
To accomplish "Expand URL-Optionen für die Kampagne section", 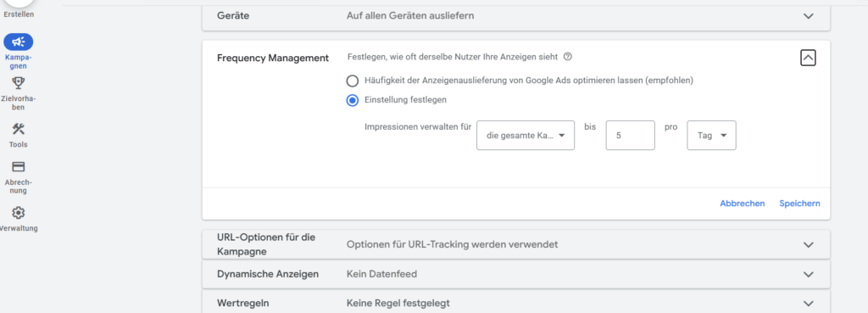I will click(808, 244).
